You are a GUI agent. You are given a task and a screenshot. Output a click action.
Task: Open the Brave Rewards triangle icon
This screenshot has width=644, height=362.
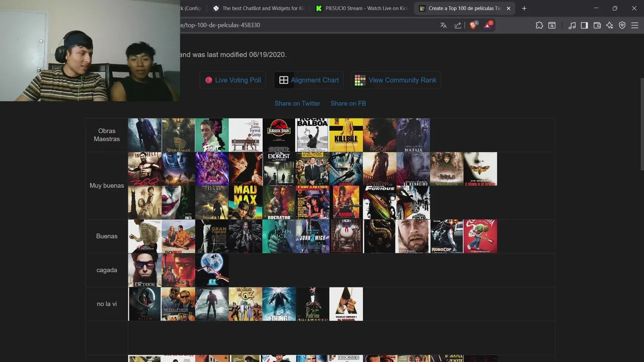(488, 25)
